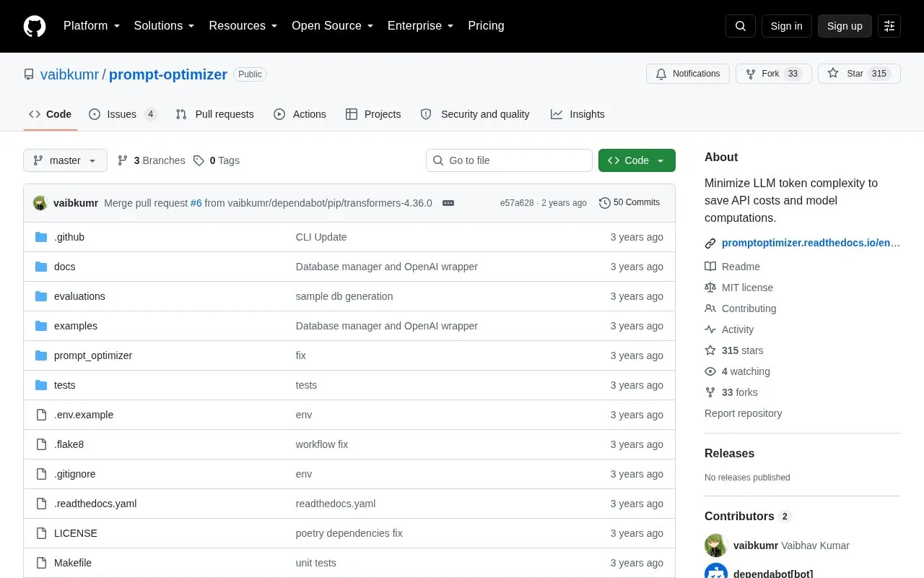
Task: Expand the Solutions menu
Action: (165, 26)
